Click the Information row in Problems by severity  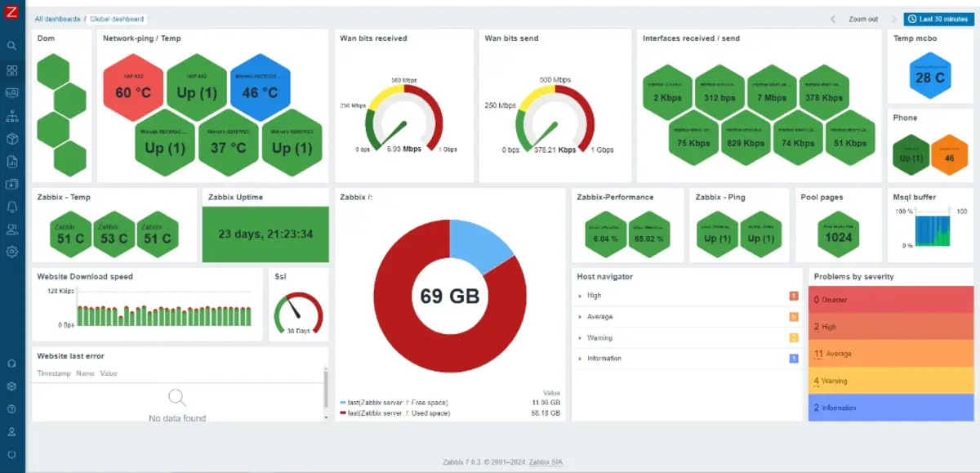[x=891, y=408]
